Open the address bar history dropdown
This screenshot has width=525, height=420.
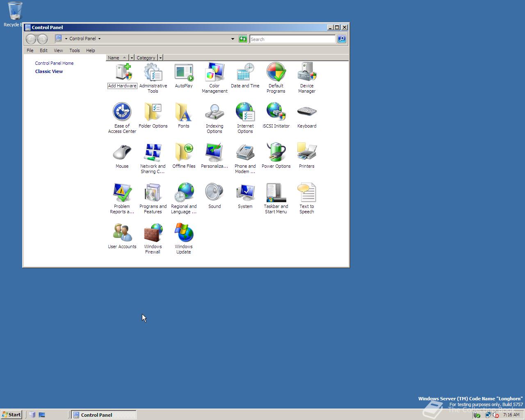click(233, 39)
